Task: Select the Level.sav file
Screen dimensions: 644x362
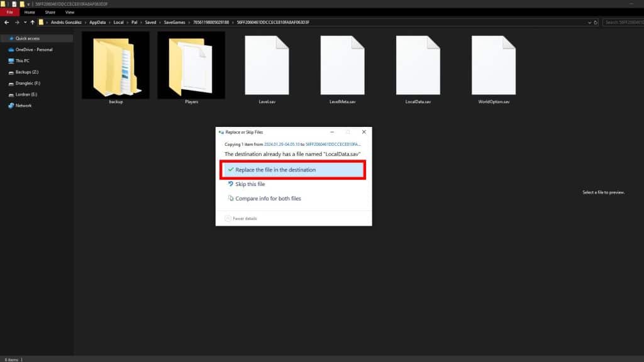Action: pos(267,69)
